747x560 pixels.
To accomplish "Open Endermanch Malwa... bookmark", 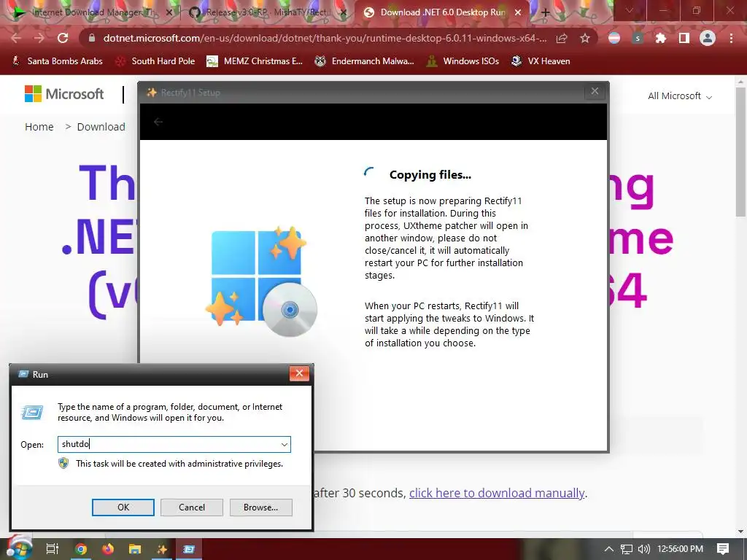I will pos(365,61).
